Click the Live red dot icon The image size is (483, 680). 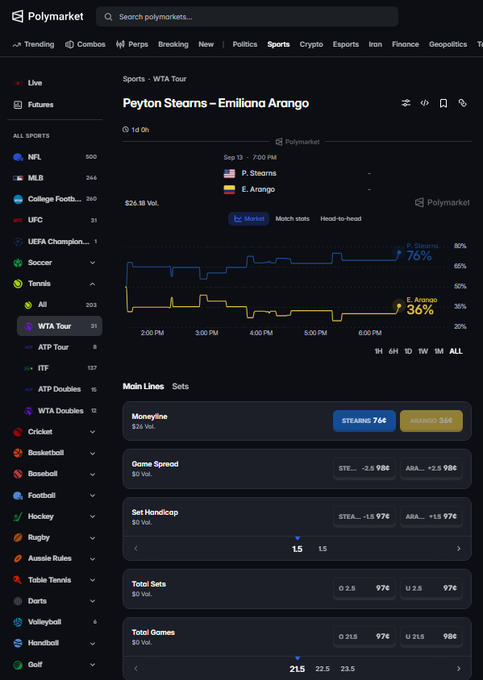tap(18, 83)
